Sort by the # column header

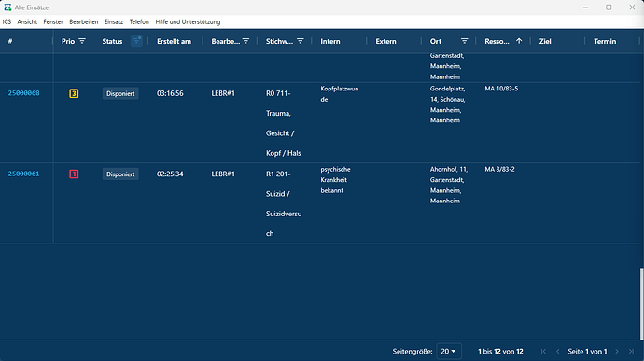[x=10, y=41]
